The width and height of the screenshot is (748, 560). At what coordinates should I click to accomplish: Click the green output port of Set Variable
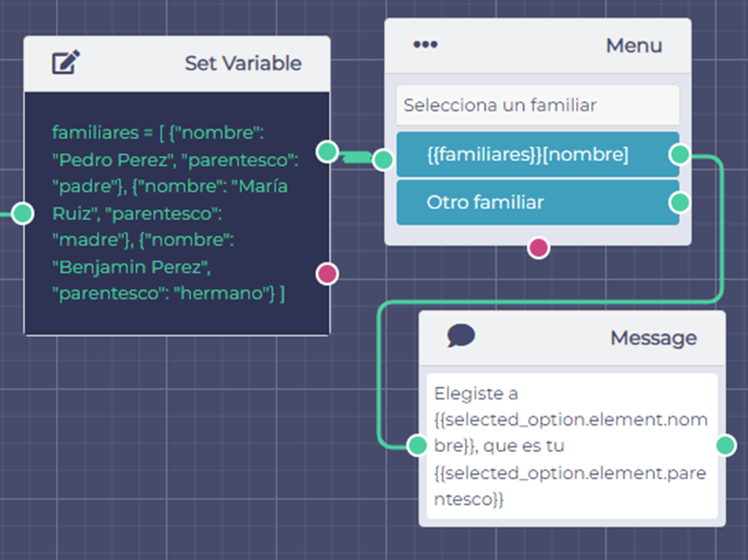coord(327,151)
